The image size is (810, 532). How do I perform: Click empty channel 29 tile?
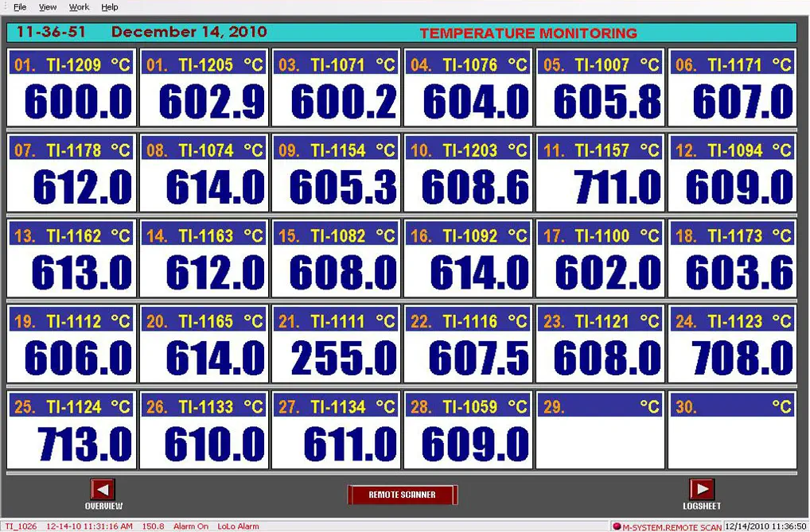[x=601, y=430]
